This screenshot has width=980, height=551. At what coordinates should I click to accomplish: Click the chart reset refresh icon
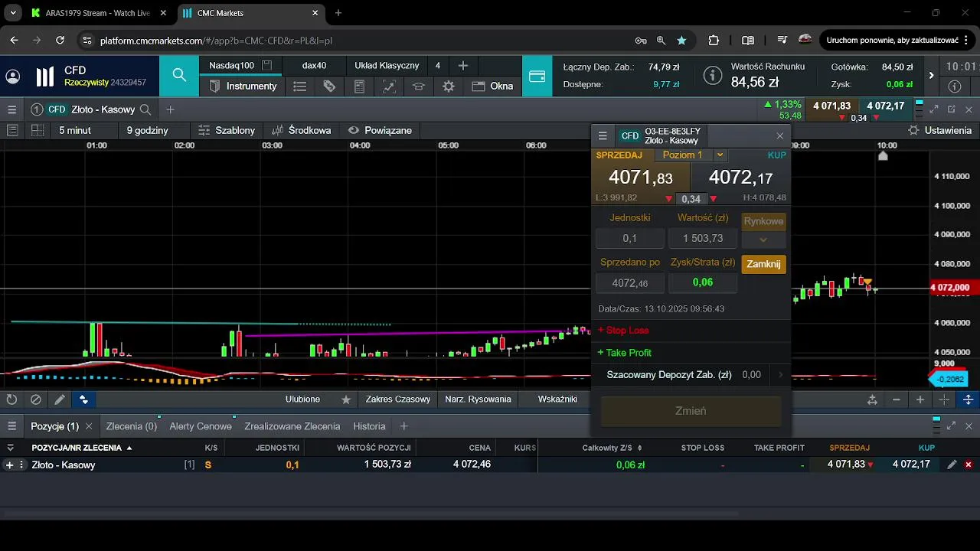tap(11, 399)
